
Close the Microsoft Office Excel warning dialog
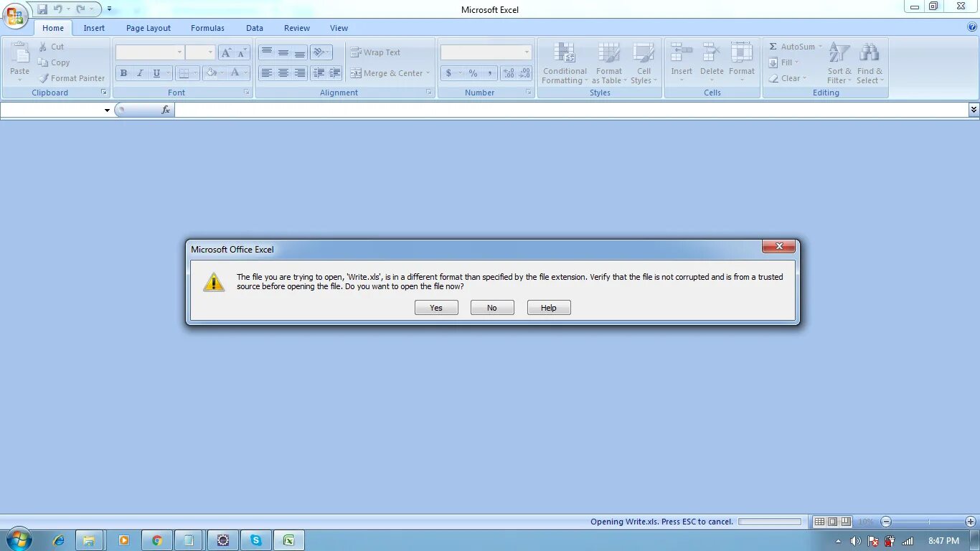778,247
